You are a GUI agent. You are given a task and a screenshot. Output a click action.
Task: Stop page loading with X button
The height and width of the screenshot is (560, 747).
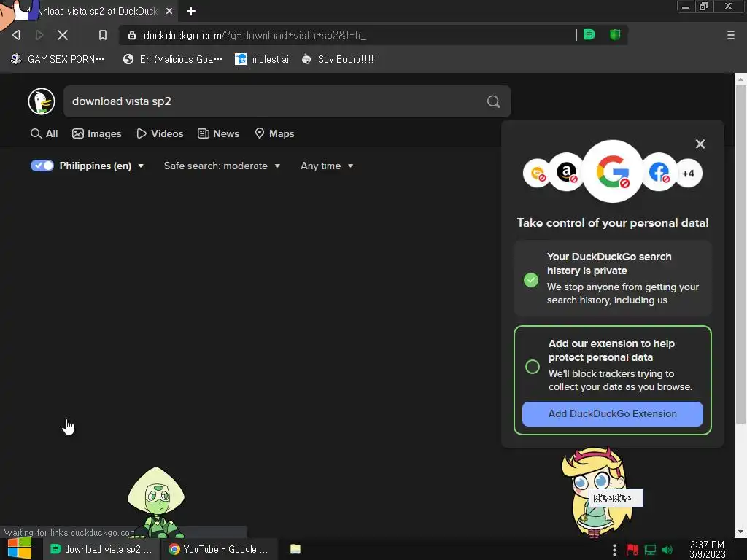coord(63,35)
